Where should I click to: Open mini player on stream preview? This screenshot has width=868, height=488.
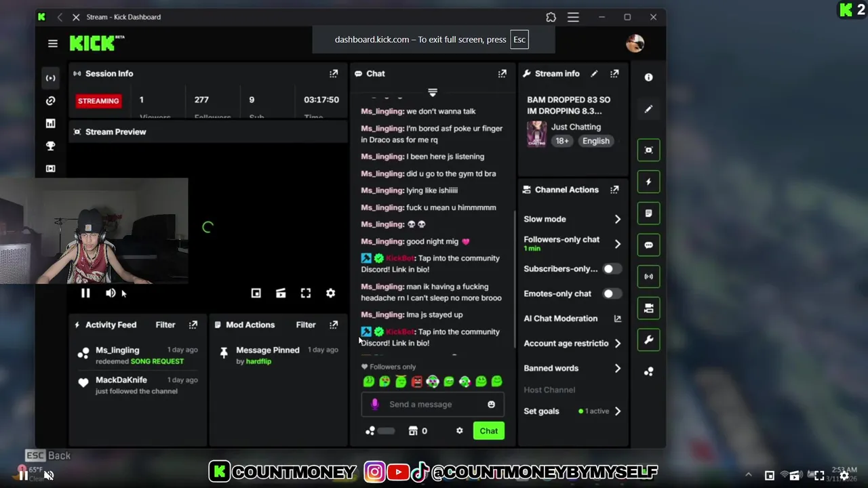(256, 293)
